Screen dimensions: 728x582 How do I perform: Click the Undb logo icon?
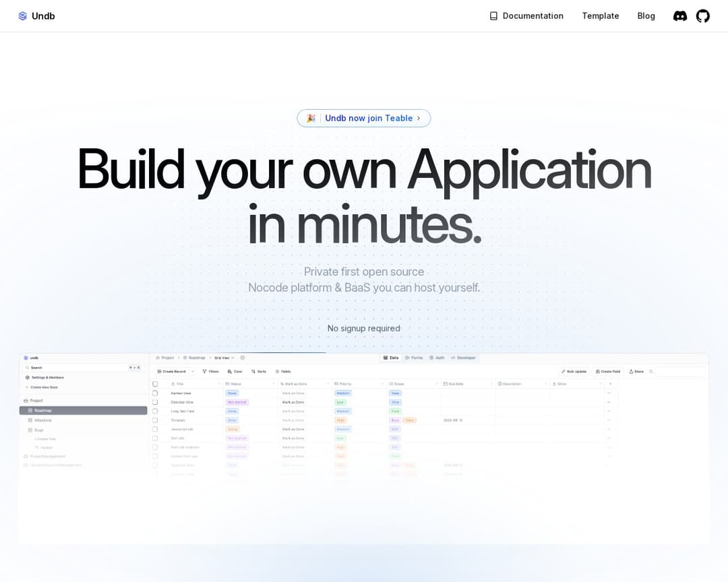23,16
